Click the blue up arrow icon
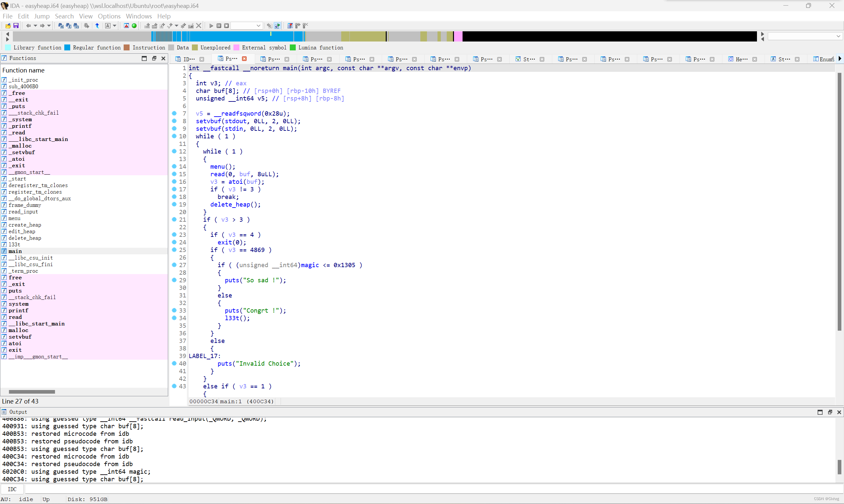This screenshot has height=504, width=844. tap(97, 26)
